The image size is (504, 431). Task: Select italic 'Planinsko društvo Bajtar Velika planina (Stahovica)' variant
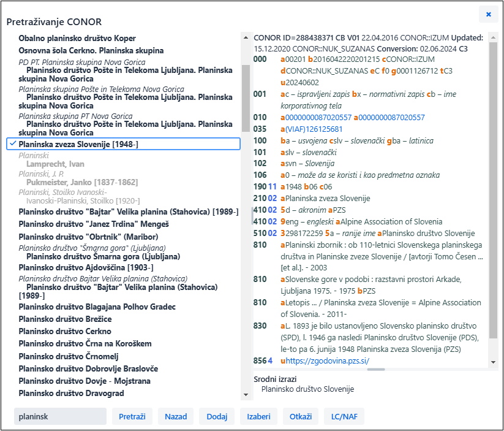(103, 279)
